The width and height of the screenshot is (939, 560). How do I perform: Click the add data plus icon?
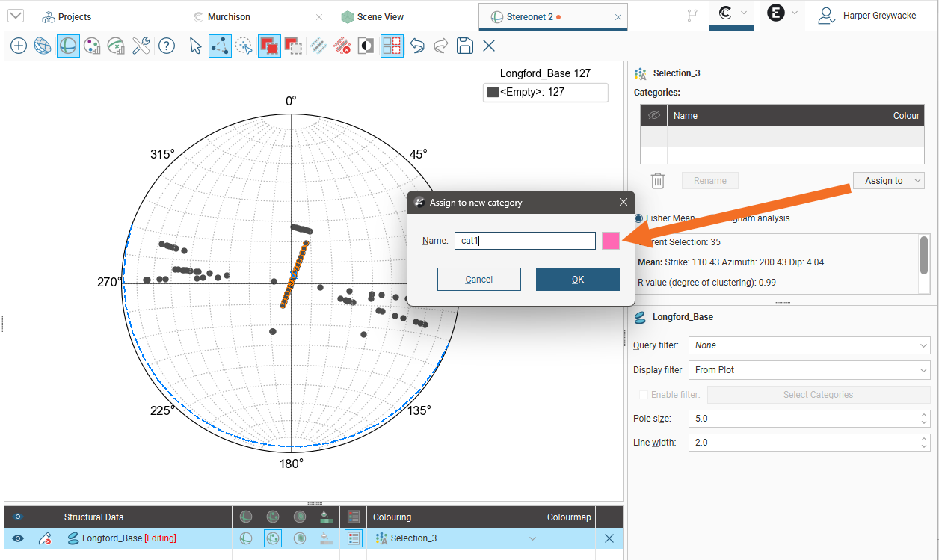pos(19,46)
